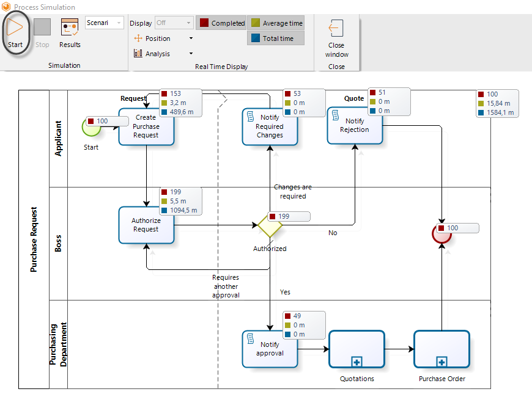Click the 100 count on the Start event
Screen dimensions: 532x408
pos(102,121)
